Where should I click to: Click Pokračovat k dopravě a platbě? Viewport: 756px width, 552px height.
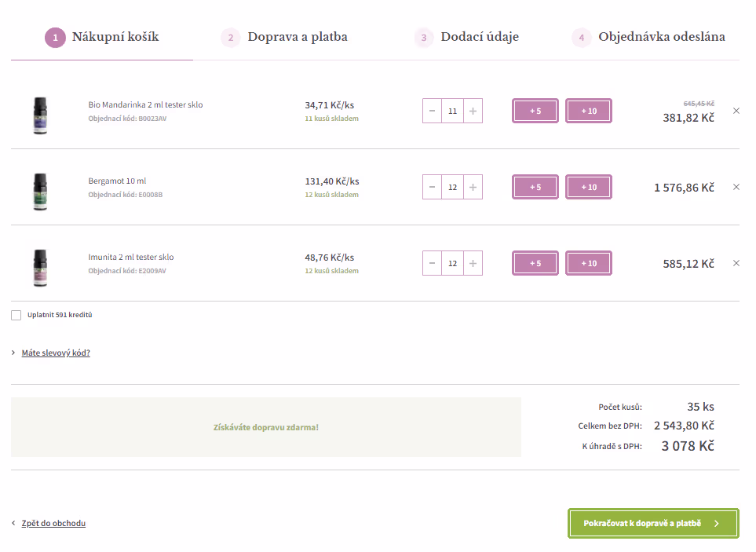(x=653, y=523)
